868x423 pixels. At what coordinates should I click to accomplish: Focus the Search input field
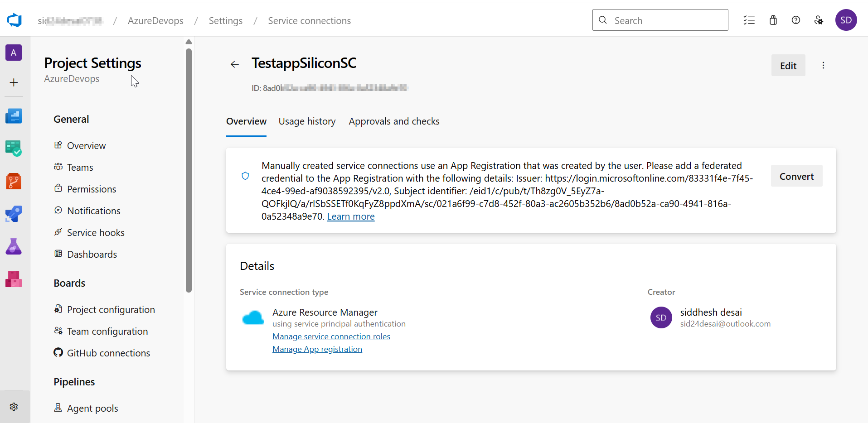pos(660,20)
